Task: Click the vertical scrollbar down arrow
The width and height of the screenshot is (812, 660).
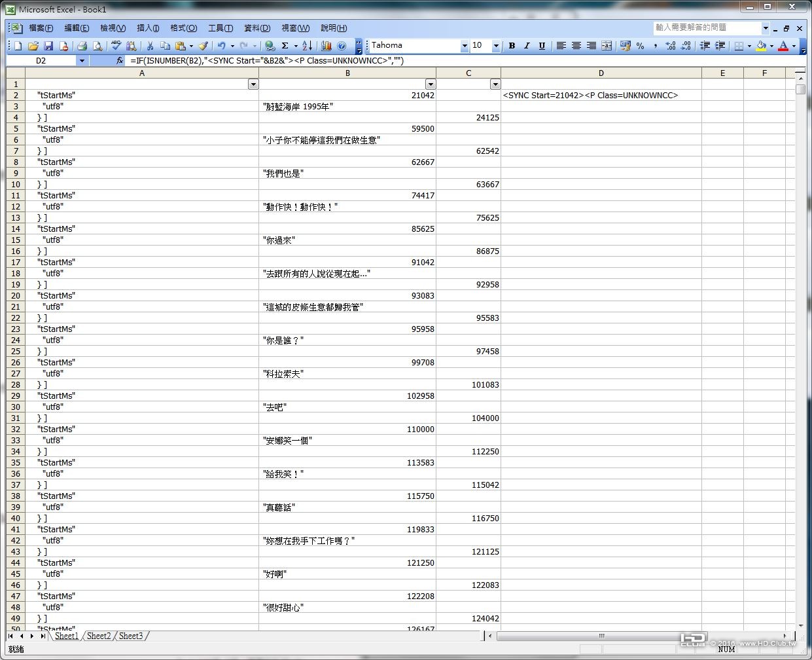Action: tap(801, 625)
